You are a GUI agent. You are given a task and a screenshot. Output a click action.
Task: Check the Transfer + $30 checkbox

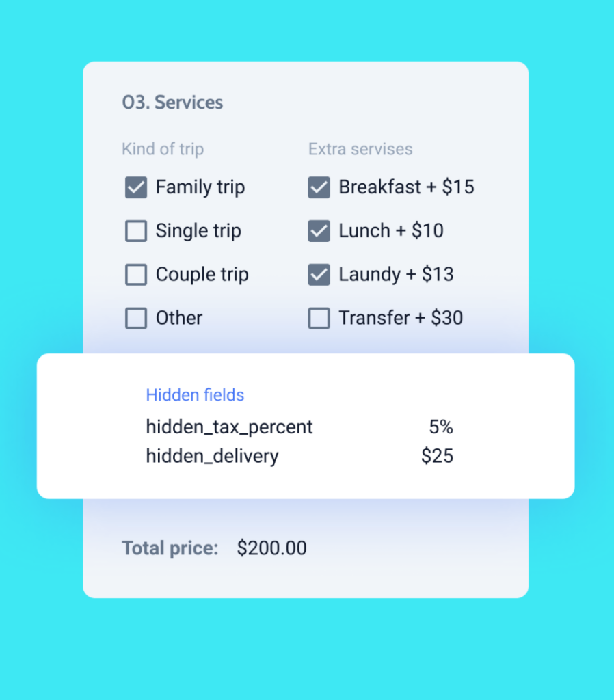(x=319, y=319)
